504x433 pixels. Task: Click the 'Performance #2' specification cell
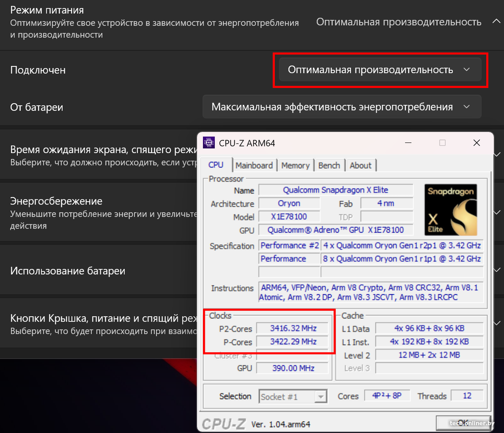click(289, 246)
